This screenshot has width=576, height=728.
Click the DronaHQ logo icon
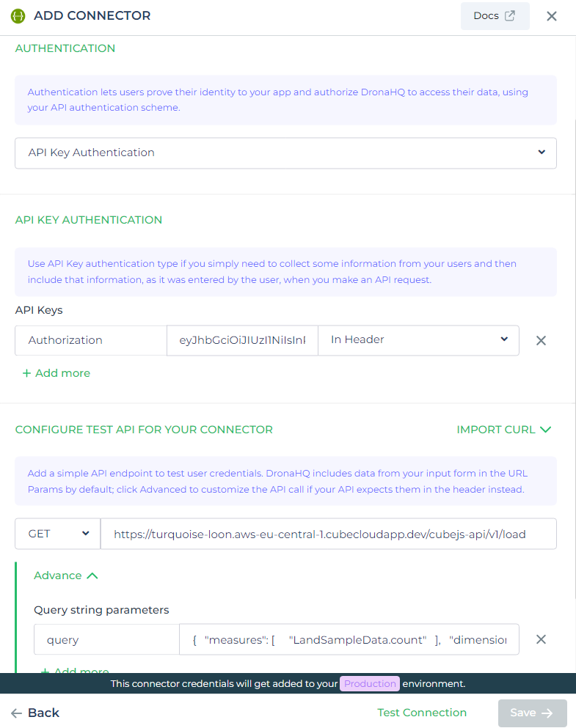pos(17,15)
